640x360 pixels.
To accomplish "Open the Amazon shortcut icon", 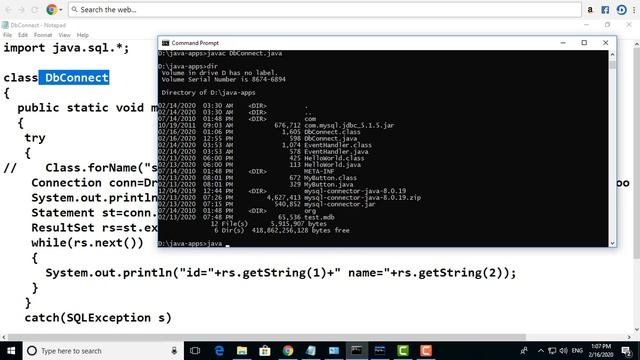I will pos(590,9).
